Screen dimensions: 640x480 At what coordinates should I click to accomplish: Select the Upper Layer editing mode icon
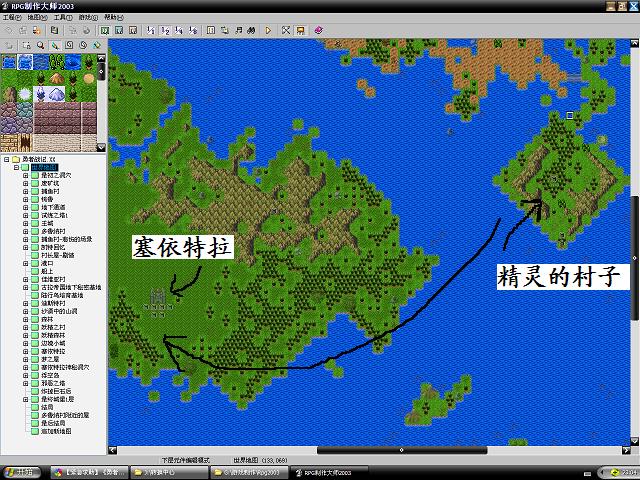[119, 30]
